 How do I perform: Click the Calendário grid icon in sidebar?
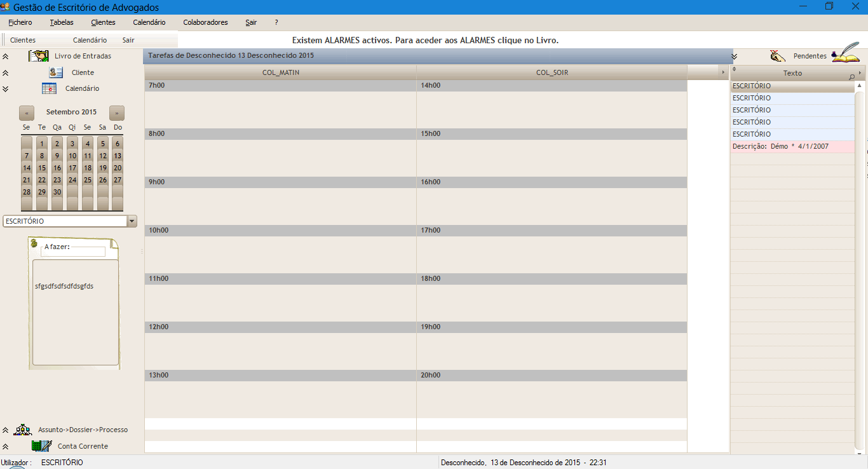pyautogui.click(x=49, y=88)
